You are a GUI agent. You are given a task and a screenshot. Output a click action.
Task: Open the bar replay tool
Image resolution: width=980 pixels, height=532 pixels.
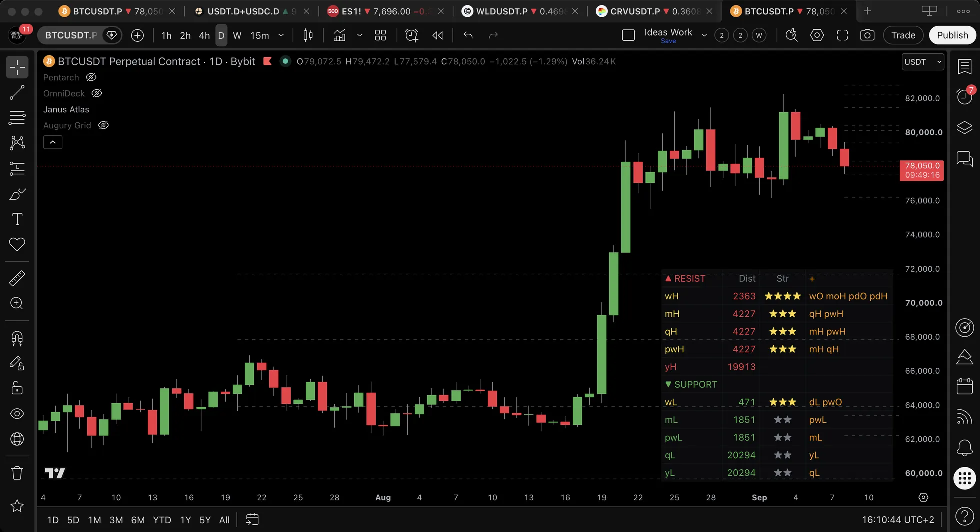[x=437, y=35]
